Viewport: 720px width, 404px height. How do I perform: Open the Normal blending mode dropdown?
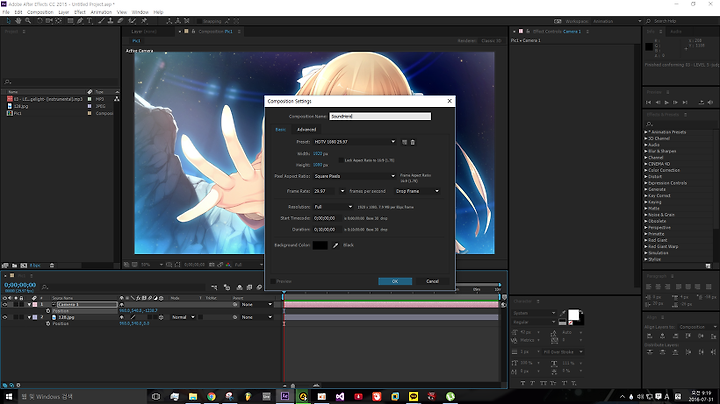click(183, 317)
